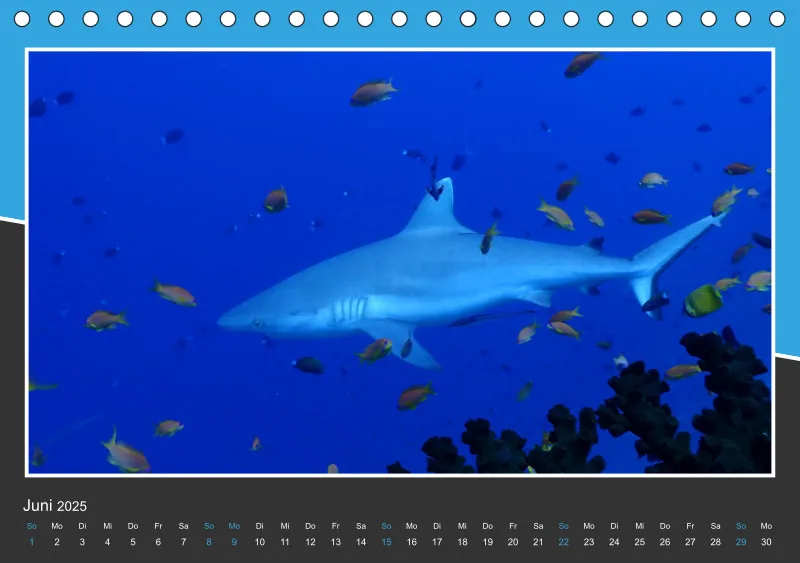The width and height of the screenshot is (800, 563).
Task: Click date 13 under Fr
Action: click(x=336, y=542)
